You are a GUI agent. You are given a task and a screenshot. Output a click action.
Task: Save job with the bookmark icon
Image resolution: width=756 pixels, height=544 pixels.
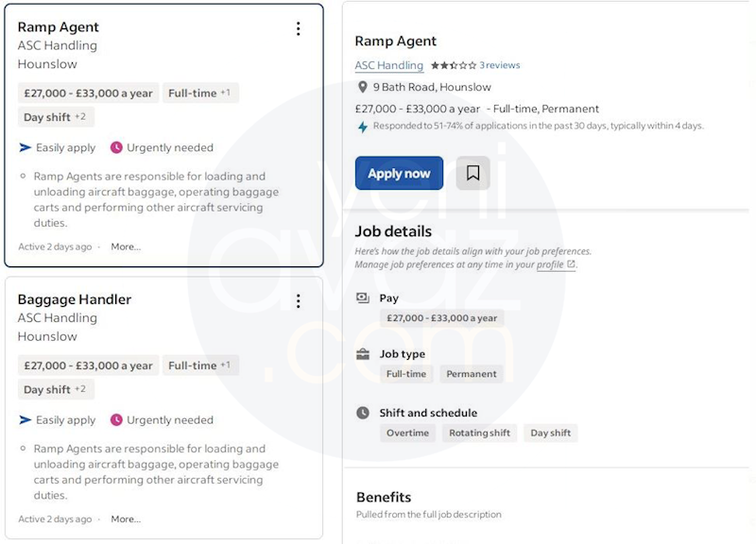click(x=473, y=173)
